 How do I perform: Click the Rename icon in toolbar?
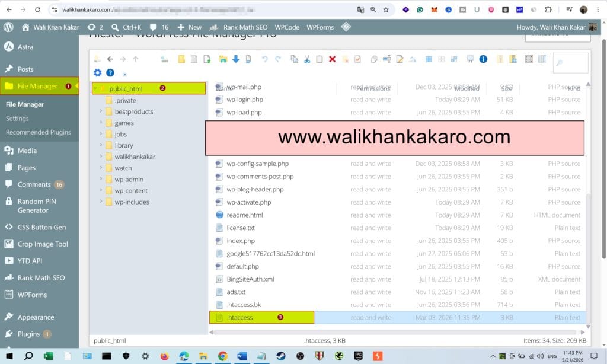click(x=386, y=59)
